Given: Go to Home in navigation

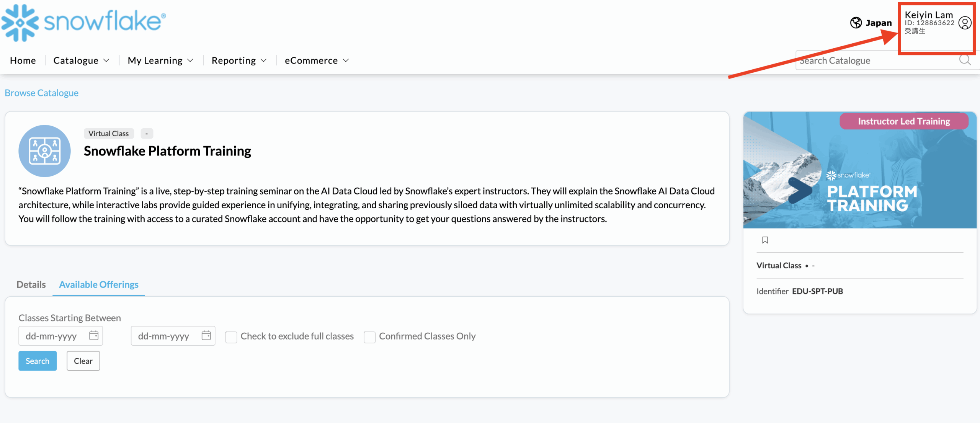Looking at the screenshot, I should click(x=23, y=60).
